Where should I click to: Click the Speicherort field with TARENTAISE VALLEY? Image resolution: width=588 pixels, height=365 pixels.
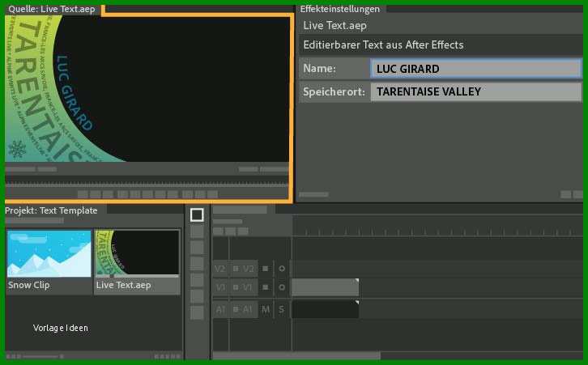476,91
